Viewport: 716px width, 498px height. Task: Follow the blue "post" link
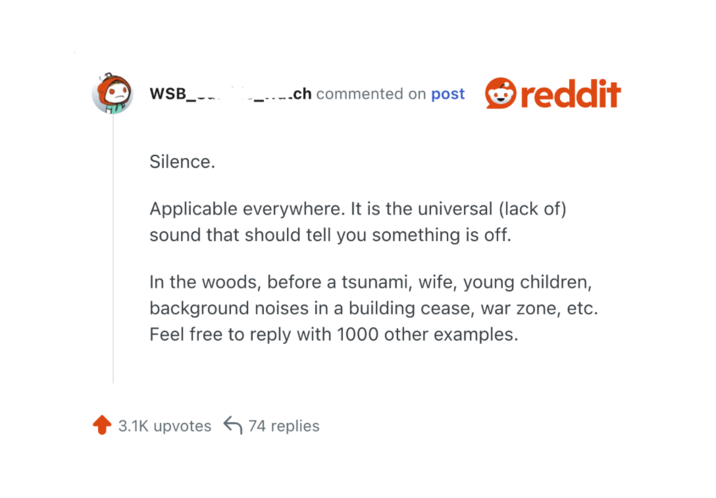coord(448,94)
